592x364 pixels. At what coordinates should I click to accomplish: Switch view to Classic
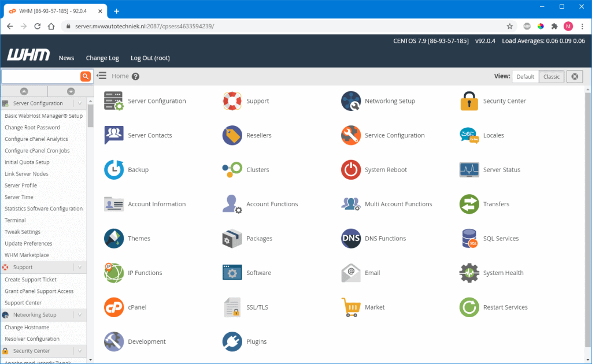pos(551,77)
